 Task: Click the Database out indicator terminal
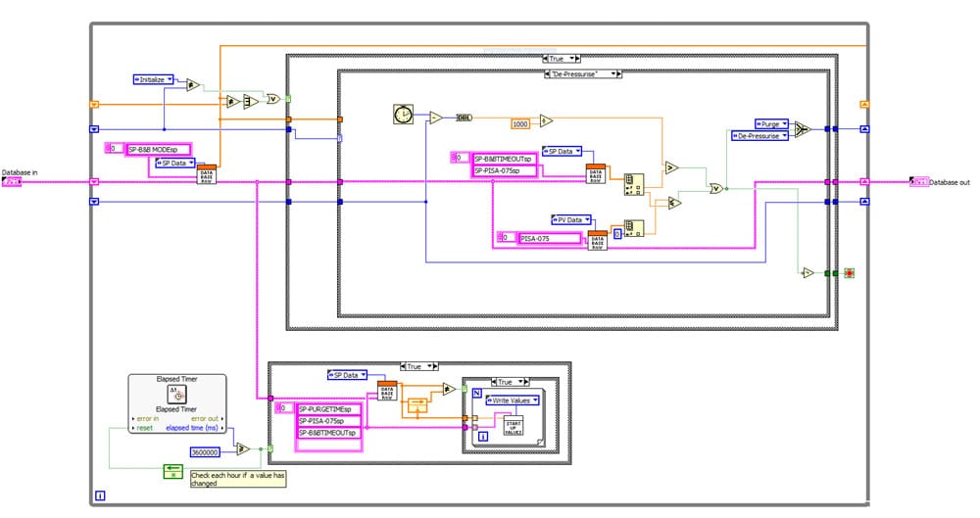[x=917, y=181]
